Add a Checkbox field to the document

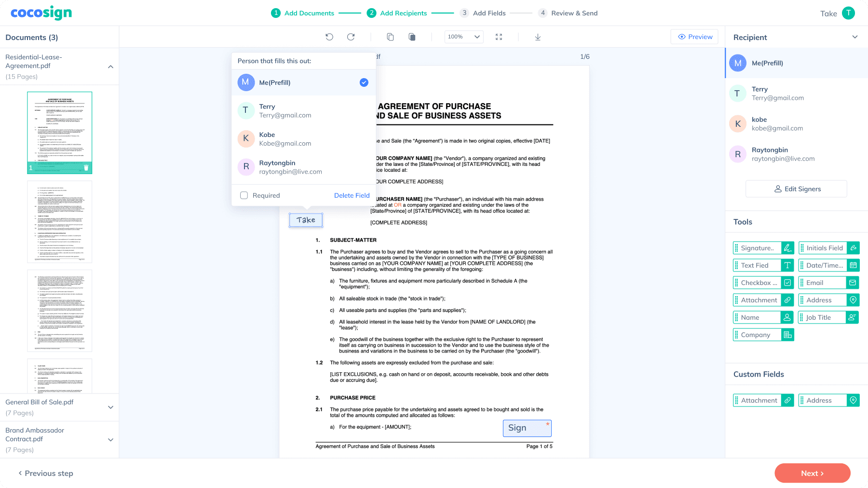(759, 282)
